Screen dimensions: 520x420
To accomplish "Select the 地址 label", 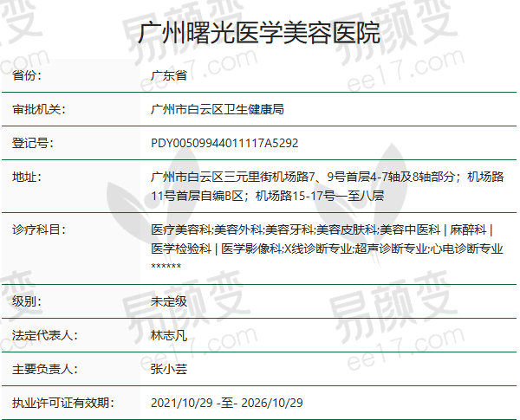I will point(27,177).
